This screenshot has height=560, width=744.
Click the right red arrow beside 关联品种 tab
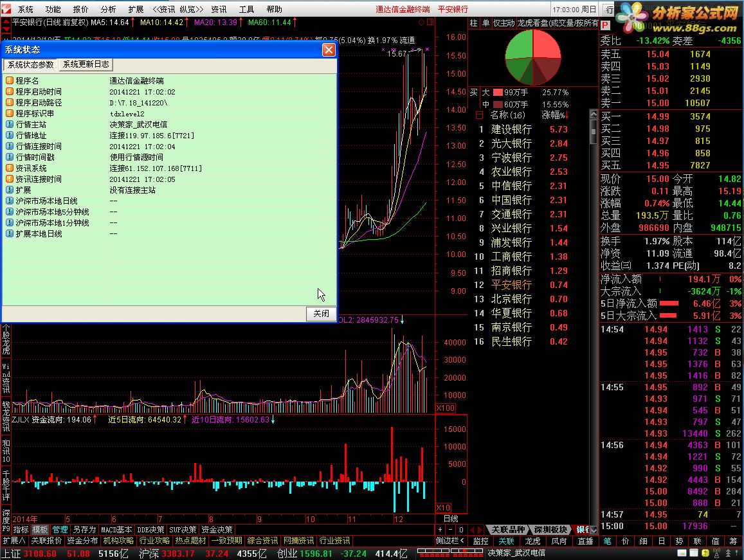click(480, 530)
